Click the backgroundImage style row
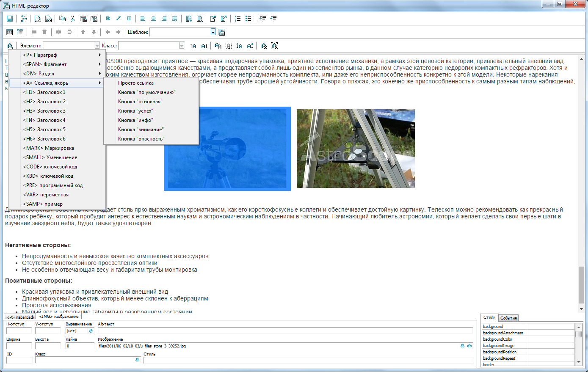588x372 pixels. 528,346
